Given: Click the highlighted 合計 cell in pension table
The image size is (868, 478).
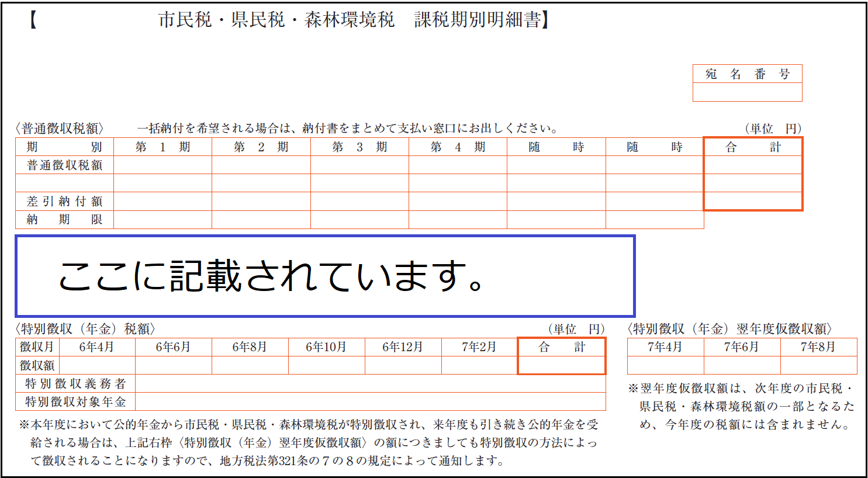Looking at the screenshot, I should (x=561, y=347).
